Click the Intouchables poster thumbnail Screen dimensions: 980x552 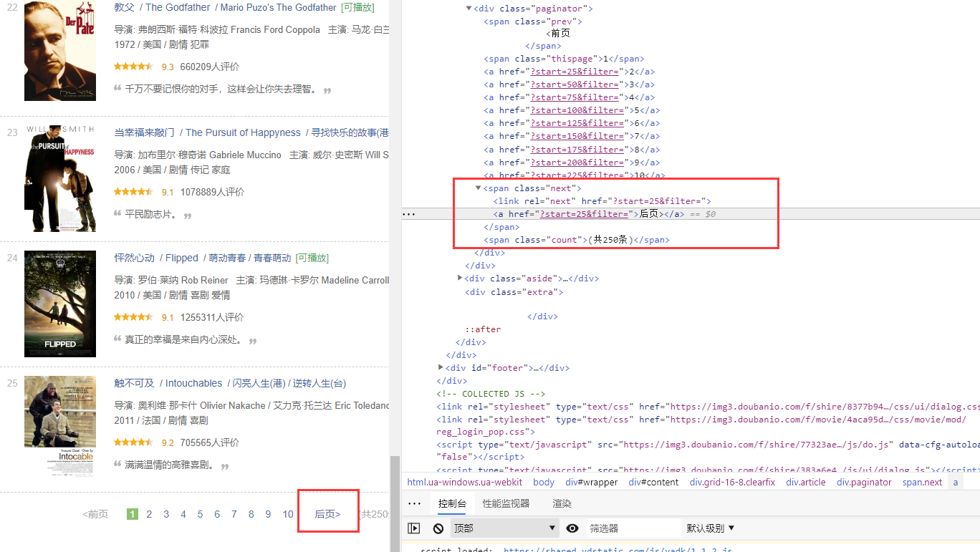60,426
